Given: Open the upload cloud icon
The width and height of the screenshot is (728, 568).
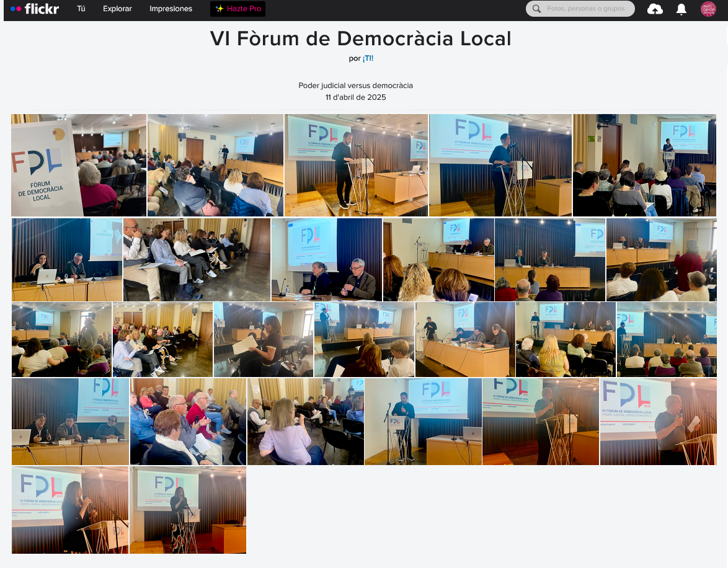Looking at the screenshot, I should click(655, 9).
